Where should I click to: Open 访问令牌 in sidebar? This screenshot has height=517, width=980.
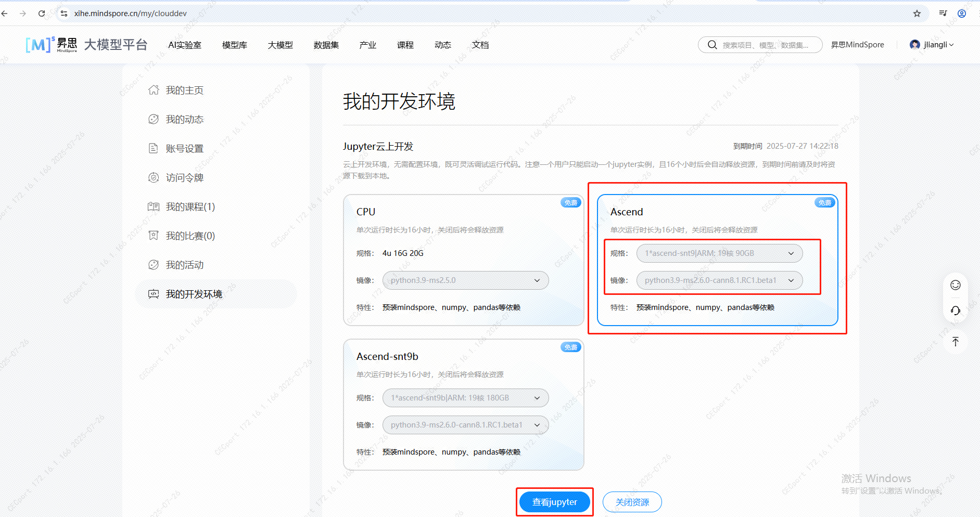tap(185, 177)
